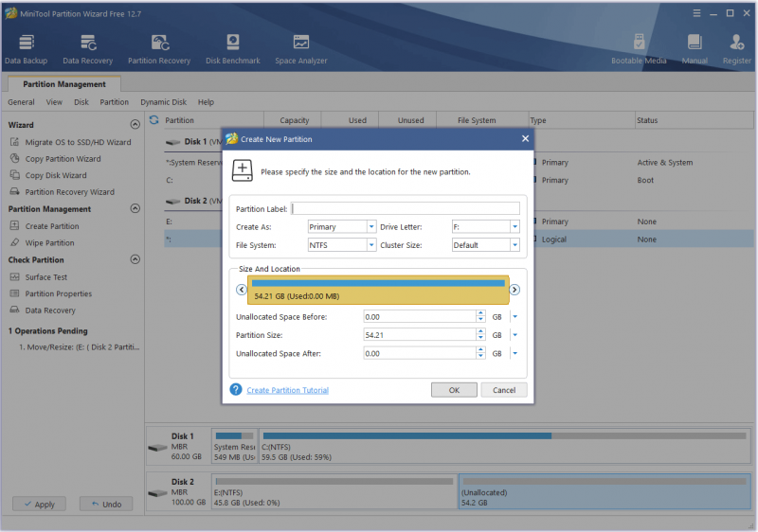This screenshot has height=532, width=758.
Task: Click Unallocated Space Before value field
Action: (420, 317)
